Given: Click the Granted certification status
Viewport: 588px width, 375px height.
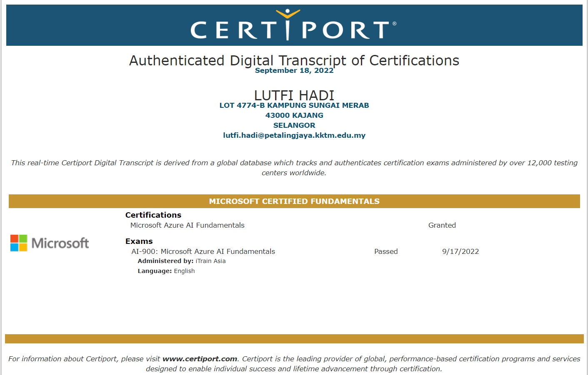Looking at the screenshot, I should (442, 225).
